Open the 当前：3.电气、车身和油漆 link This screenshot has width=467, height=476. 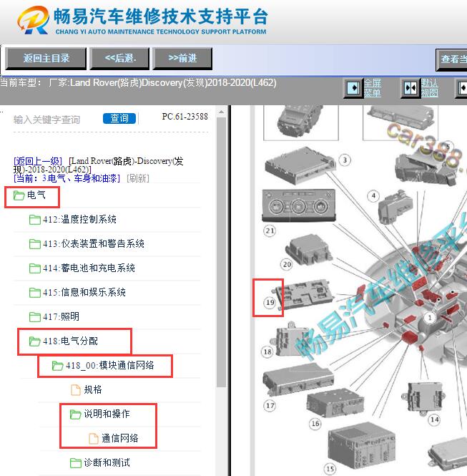coord(67,178)
